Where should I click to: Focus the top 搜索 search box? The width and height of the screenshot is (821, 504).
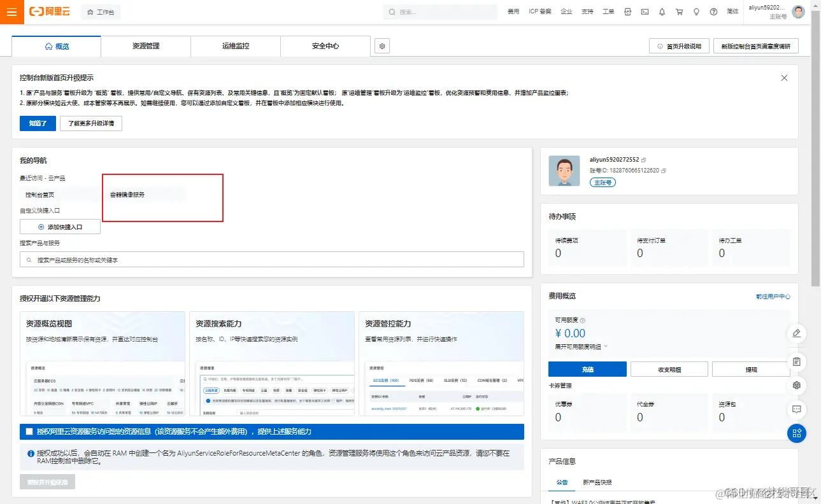point(440,12)
